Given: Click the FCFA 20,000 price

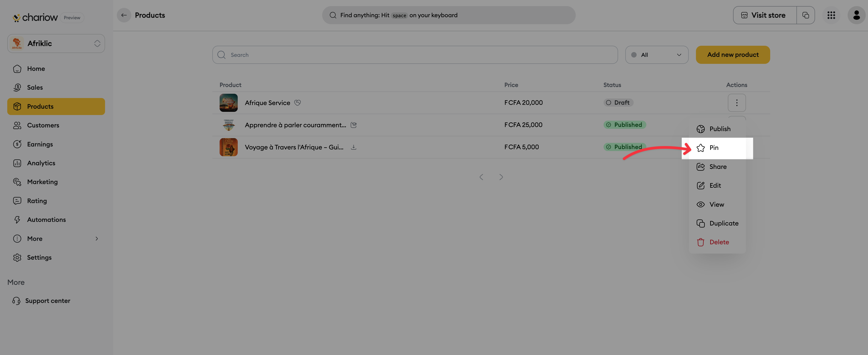Looking at the screenshot, I should [523, 103].
